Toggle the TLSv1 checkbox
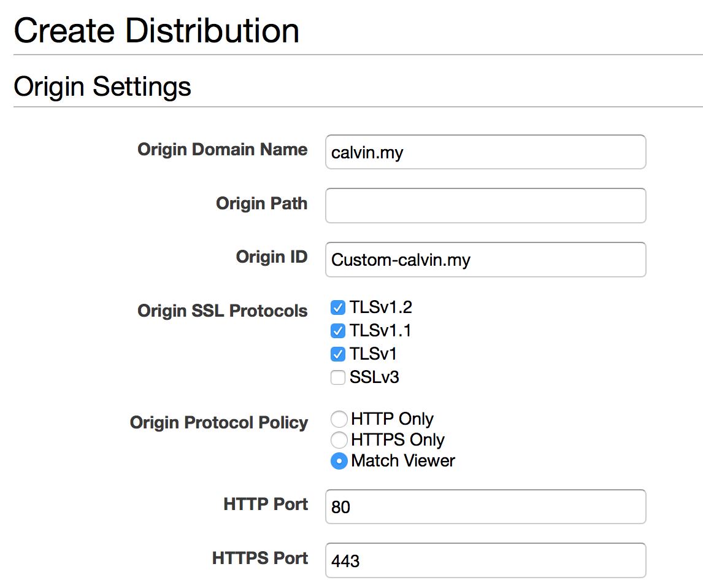This screenshot has height=588, width=703. (338, 354)
